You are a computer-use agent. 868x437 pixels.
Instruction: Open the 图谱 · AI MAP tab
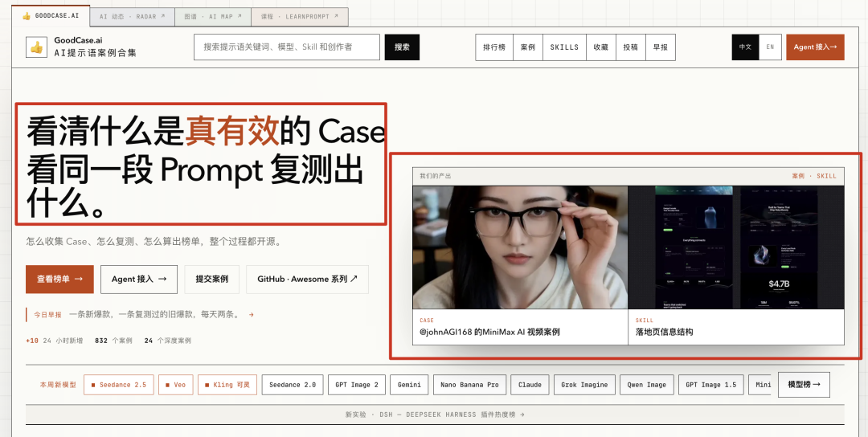(x=212, y=17)
